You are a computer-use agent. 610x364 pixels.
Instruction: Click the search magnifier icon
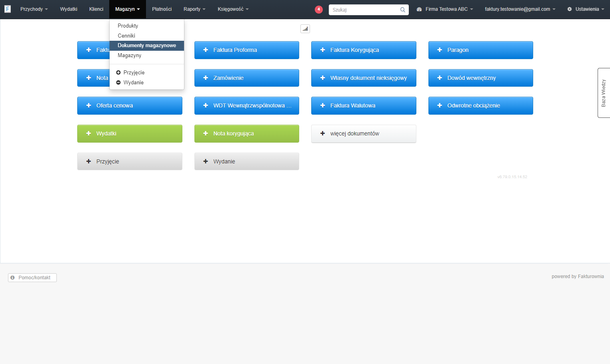[x=403, y=10]
